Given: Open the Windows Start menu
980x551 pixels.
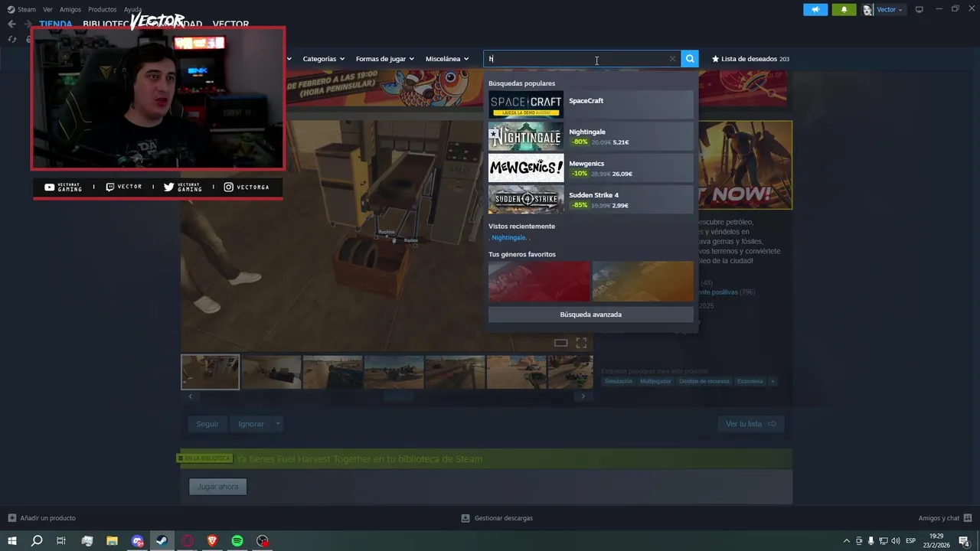Looking at the screenshot, I should click(x=12, y=541).
